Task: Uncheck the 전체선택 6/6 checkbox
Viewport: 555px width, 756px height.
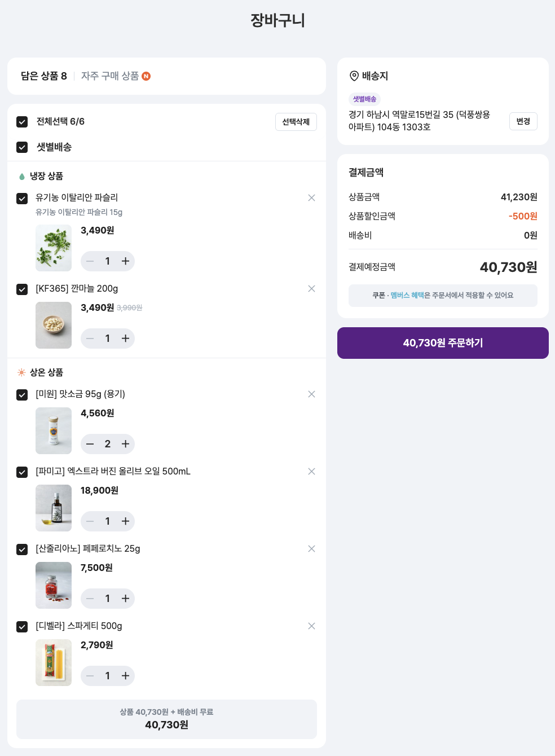Action: click(22, 122)
